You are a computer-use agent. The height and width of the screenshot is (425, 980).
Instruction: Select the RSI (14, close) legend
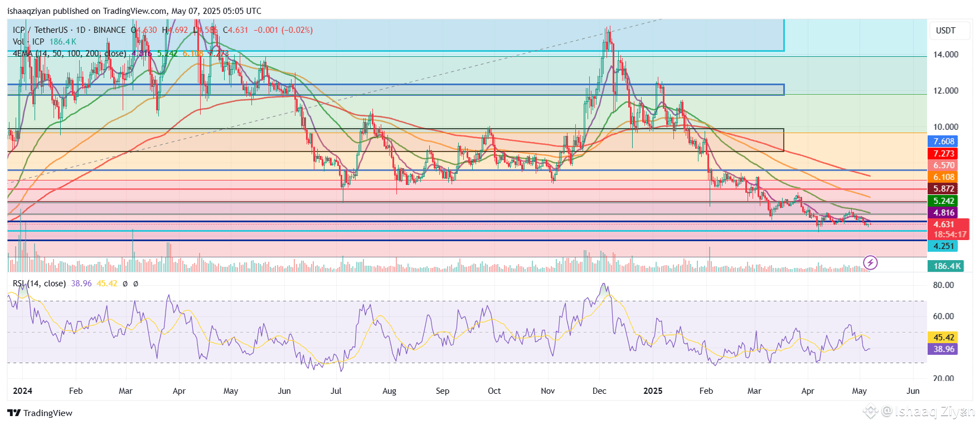coord(39,284)
